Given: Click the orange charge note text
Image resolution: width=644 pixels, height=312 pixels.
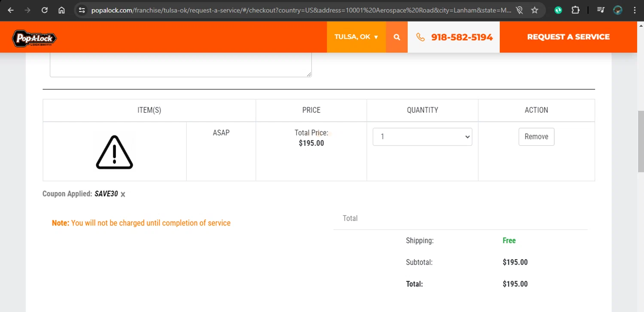Looking at the screenshot, I should click(x=141, y=223).
